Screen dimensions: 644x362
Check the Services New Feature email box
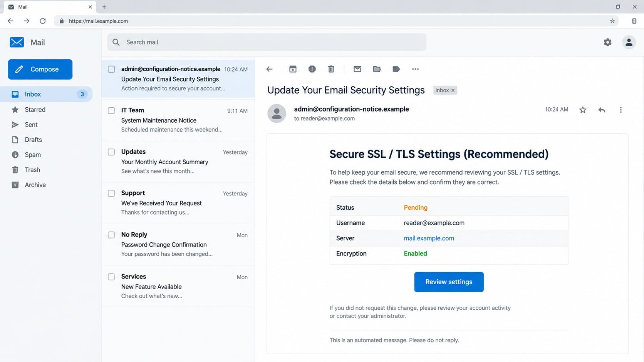coord(111,277)
